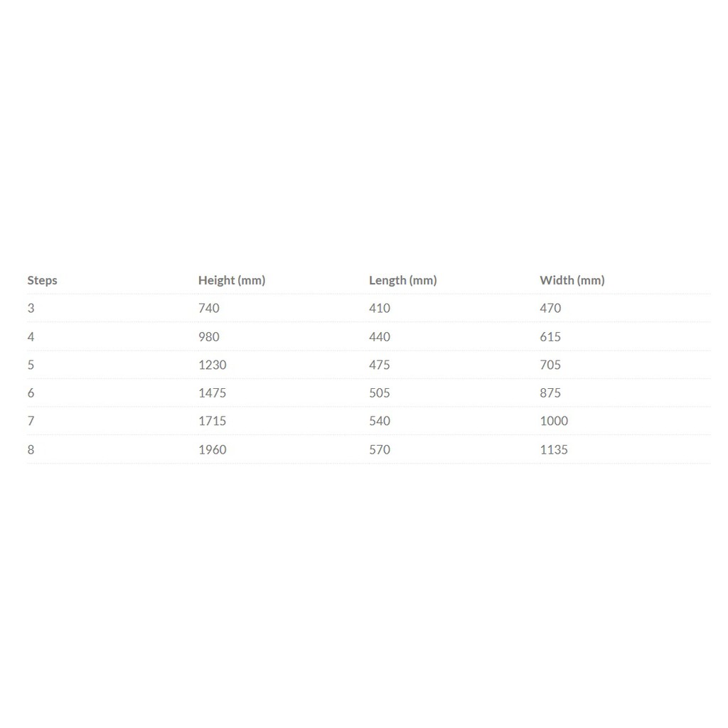Click the Width (mm) column header

(572, 280)
